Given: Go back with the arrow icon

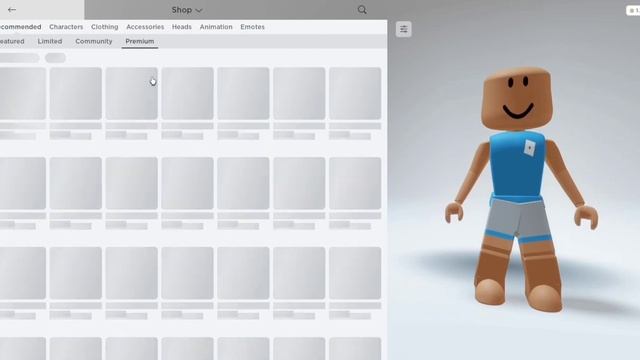Looking at the screenshot, I should pyautogui.click(x=12, y=9).
